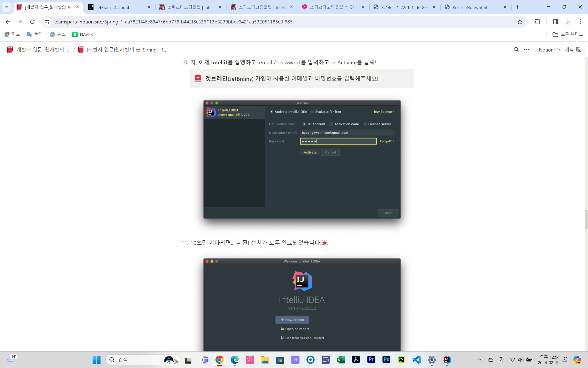Bookmark this page with the star icon
This screenshot has width=588, height=368.
click(x=520, y=22)
